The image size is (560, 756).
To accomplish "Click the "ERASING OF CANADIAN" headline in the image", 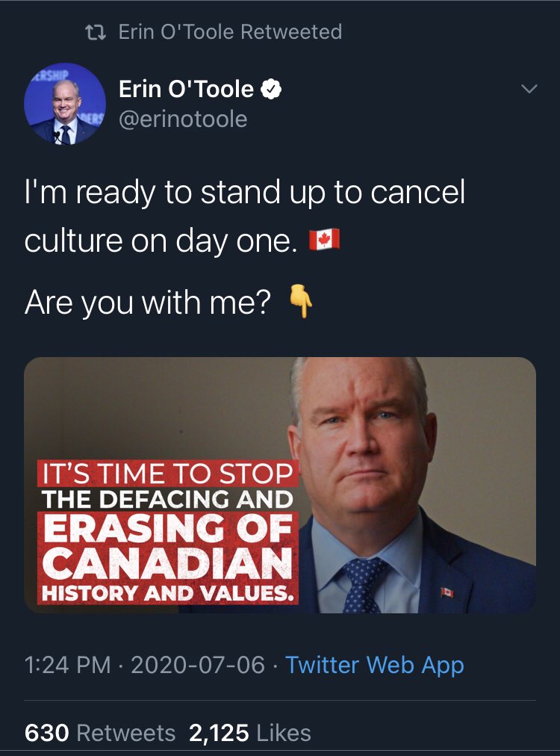I will pos(168,546).
